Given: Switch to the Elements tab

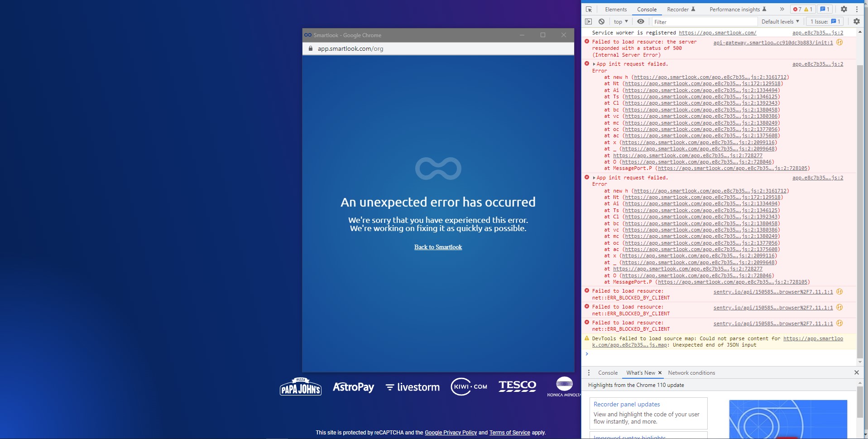Looking at the screenshot, I should (616, 9).
